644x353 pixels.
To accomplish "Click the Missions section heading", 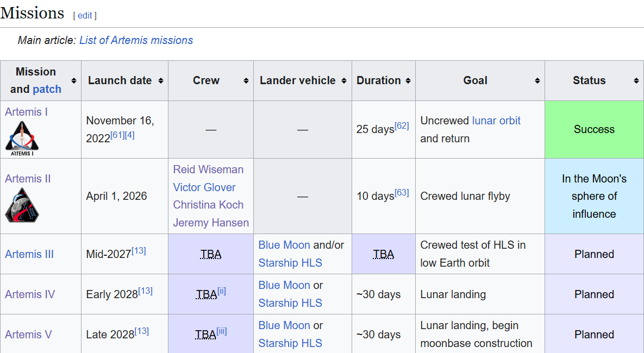I will (32, 13).
